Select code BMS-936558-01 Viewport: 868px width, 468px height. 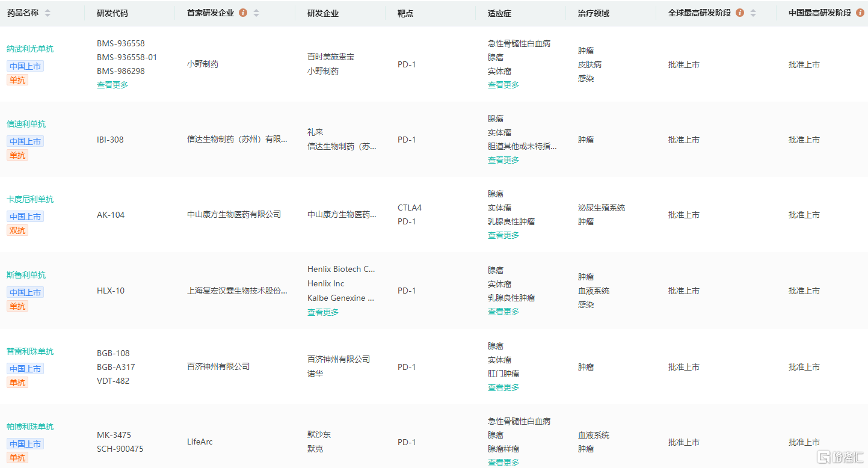click(127, 57)
